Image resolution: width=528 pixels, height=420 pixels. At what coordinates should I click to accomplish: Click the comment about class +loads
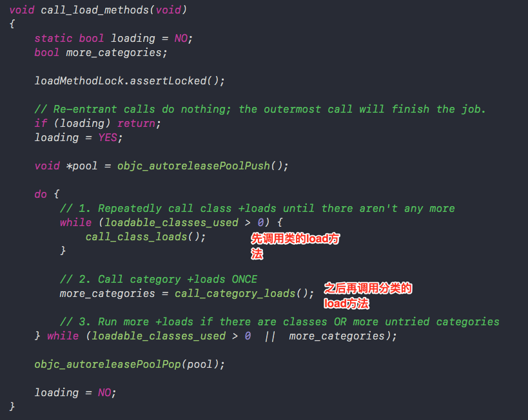[x=257, y=208]
